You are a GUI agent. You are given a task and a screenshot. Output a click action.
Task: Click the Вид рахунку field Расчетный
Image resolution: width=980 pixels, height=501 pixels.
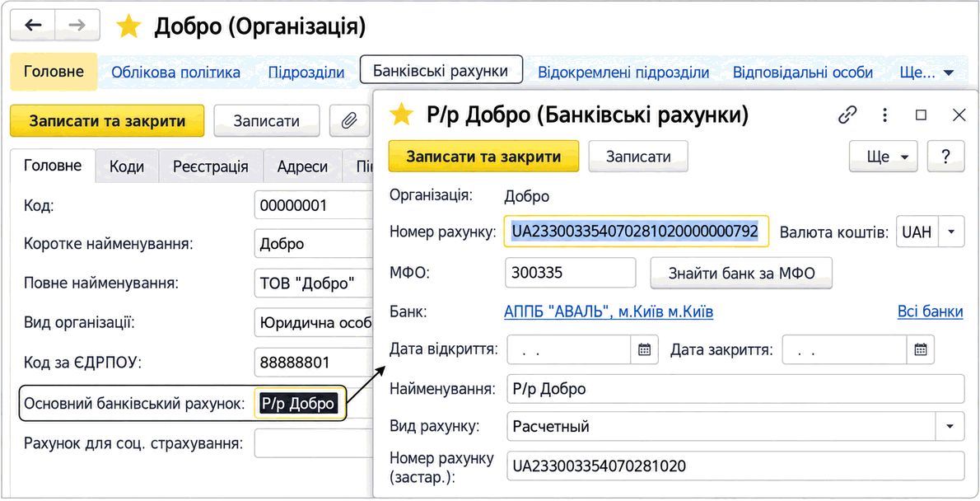(721, 427)
